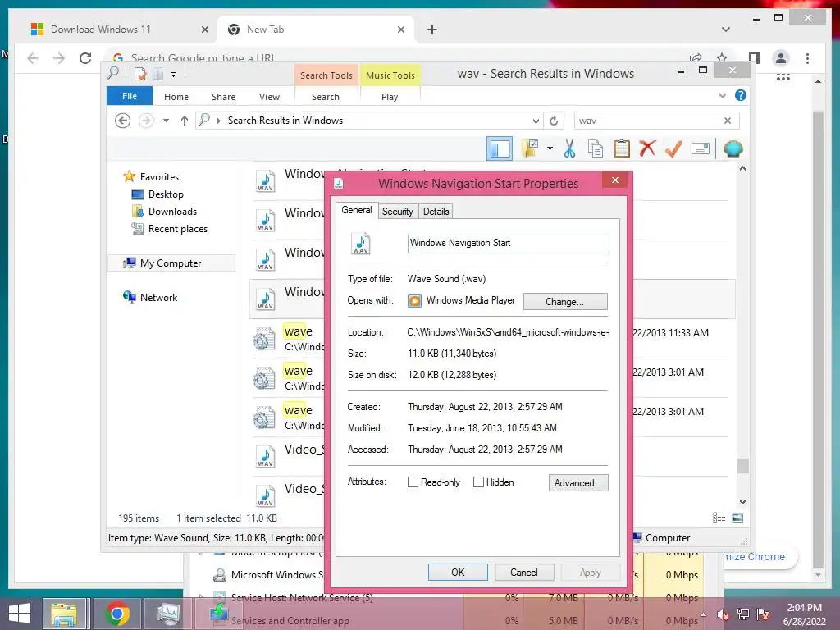The width and height of the screenshot is (840, 630).
Task: Open a new Chrome tab with plus
Action: click(432, 30)
